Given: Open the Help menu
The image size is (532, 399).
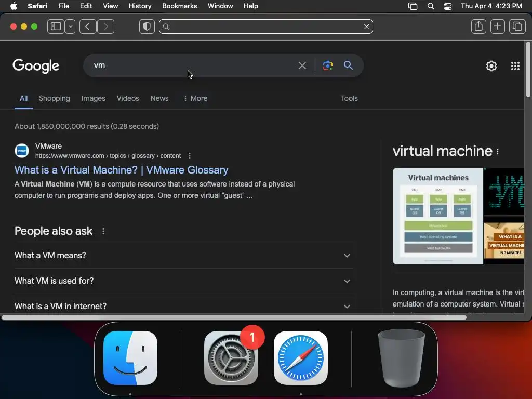Looking at the screenshot, I should [251, 6].
